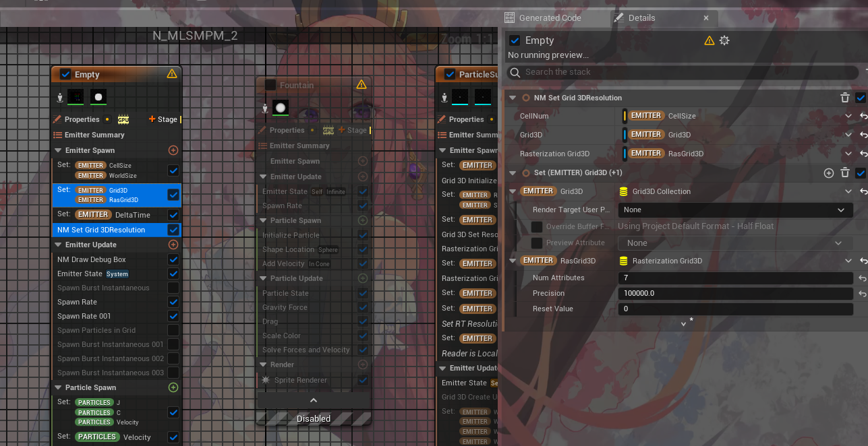
Task: Collapse the NM Set Grid 3DResolution details section
Action: pyautogui.click(x=513, y=98)
